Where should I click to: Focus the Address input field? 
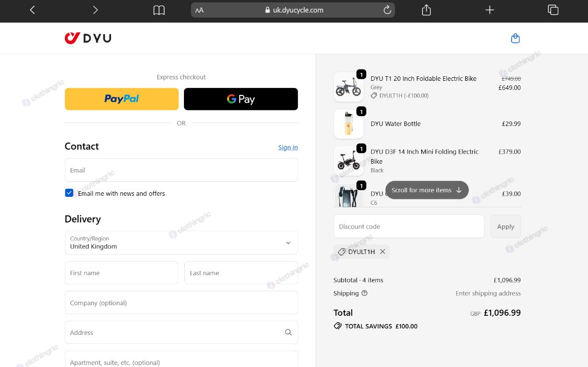coord(181,332)
